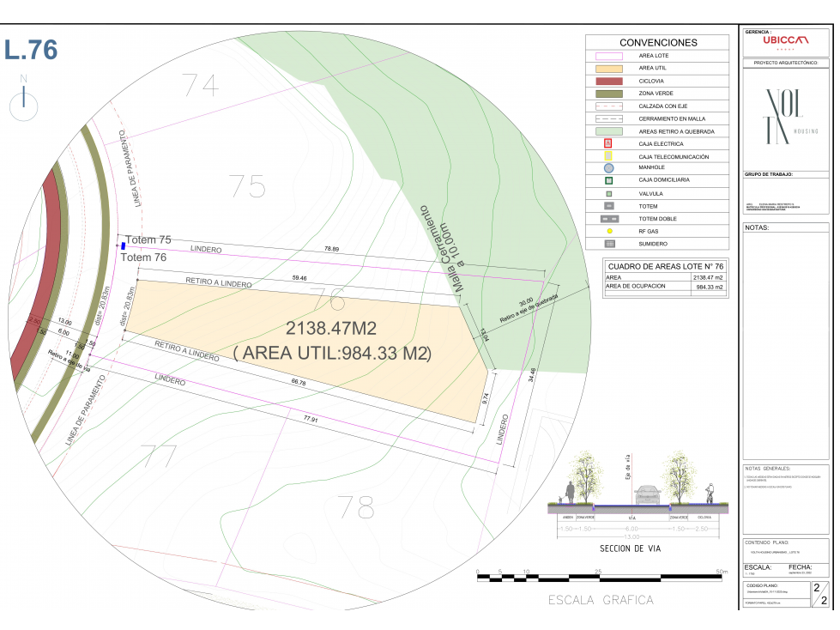Click the Areas Retiro a Quebrada swatch

pos(608,131)
